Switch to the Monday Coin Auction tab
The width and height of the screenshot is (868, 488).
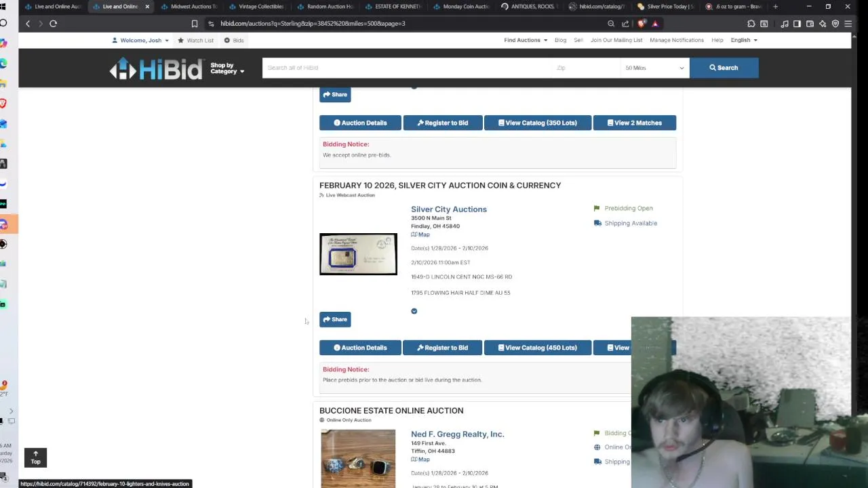tap(460, 7)
